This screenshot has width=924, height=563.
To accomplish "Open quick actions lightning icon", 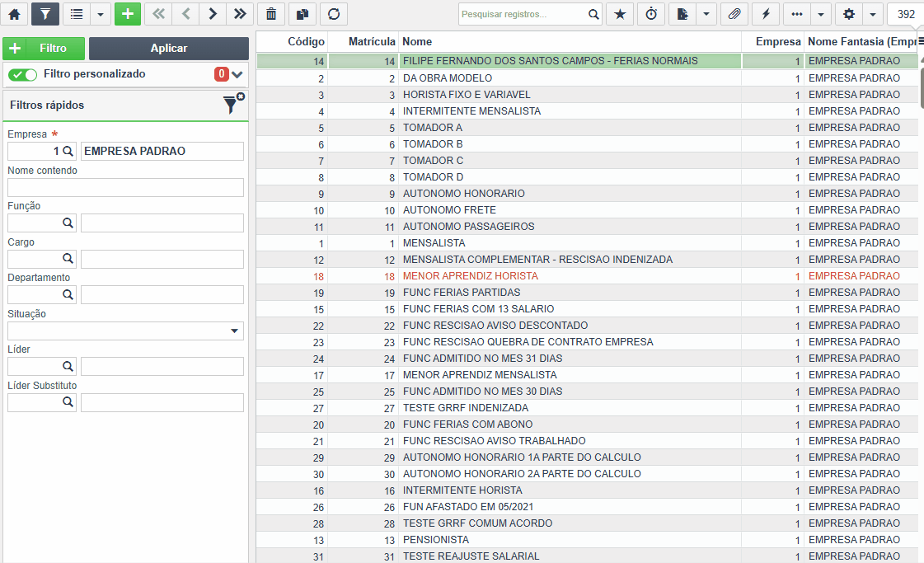I will [766, 14].
